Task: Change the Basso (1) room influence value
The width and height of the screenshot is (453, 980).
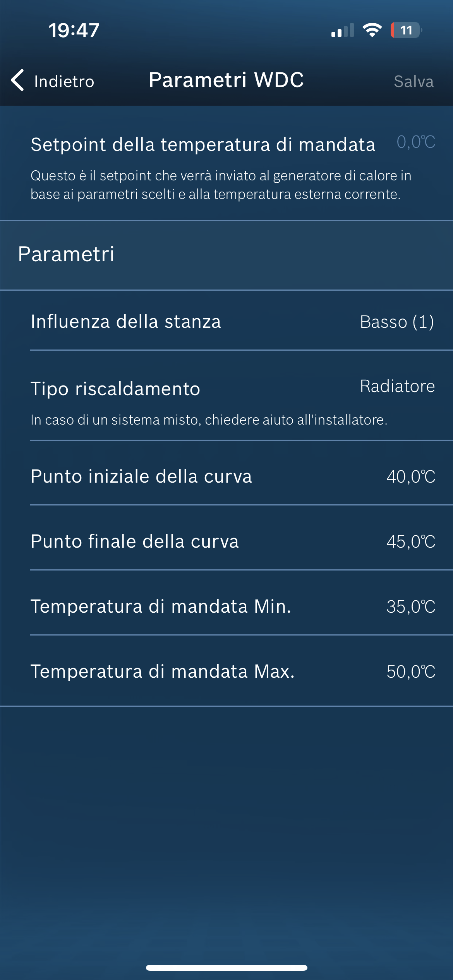Action: [397, 322]
